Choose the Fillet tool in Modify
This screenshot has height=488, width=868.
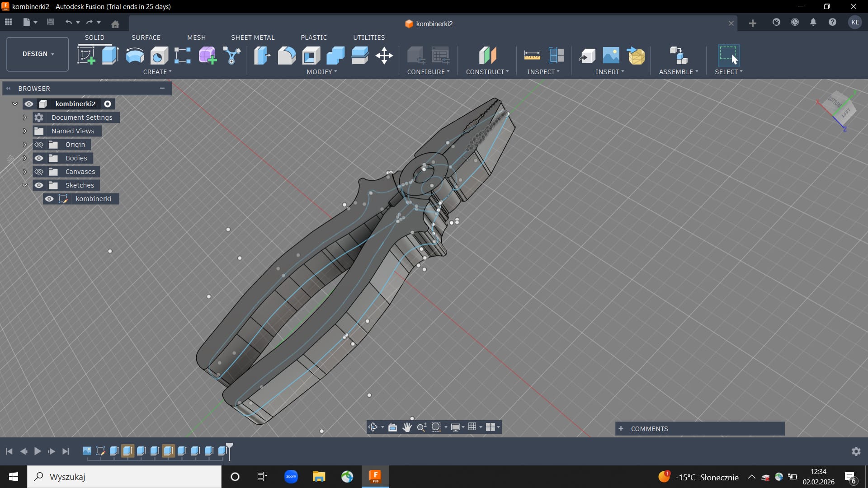click(287, 56)
